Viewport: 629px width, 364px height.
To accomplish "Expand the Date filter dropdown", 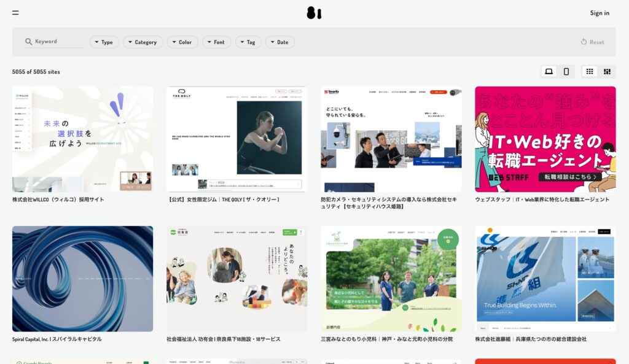I will point(279,42).
